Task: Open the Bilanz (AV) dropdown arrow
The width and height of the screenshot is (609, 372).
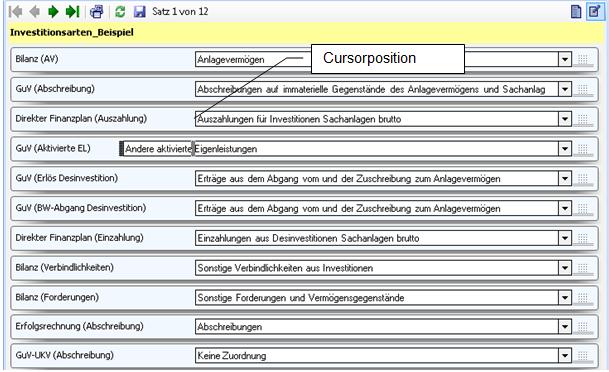Action: (x=565, y=59)
